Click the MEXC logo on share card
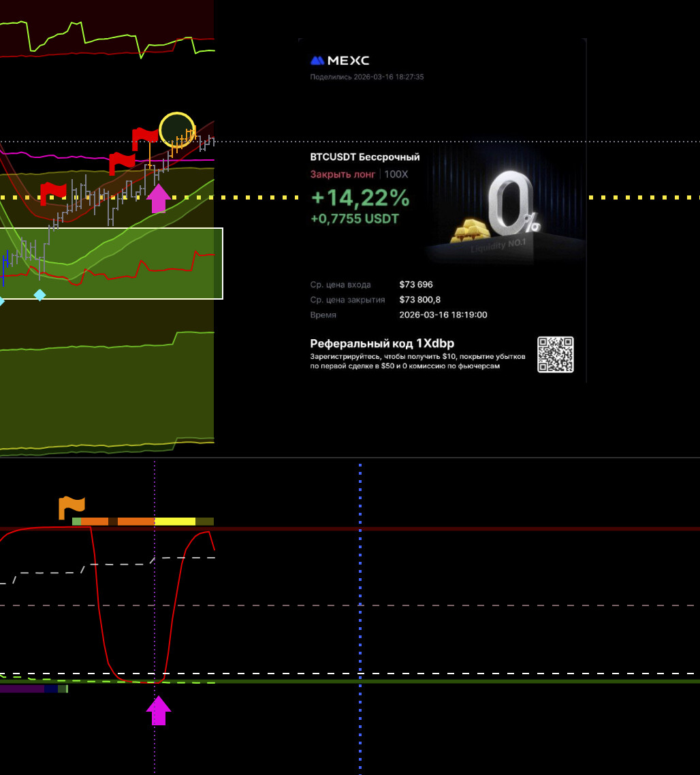700x775 pixels. (340, 61)
